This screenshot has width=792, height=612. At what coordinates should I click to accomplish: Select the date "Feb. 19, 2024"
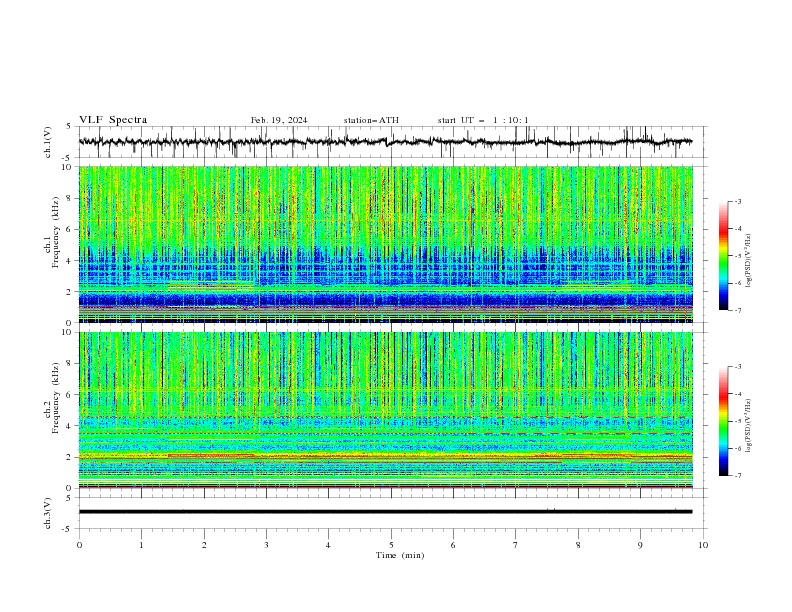pos(279,120)
